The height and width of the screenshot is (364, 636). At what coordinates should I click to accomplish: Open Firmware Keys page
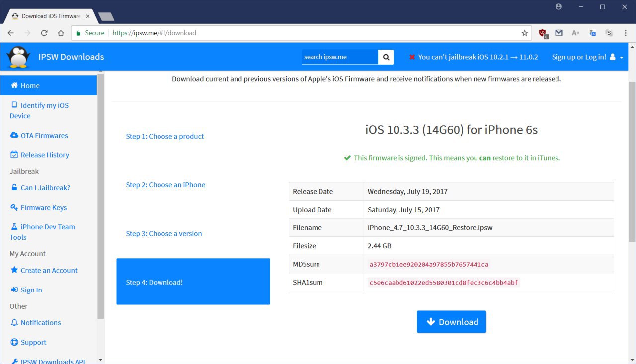pos(38,207)
